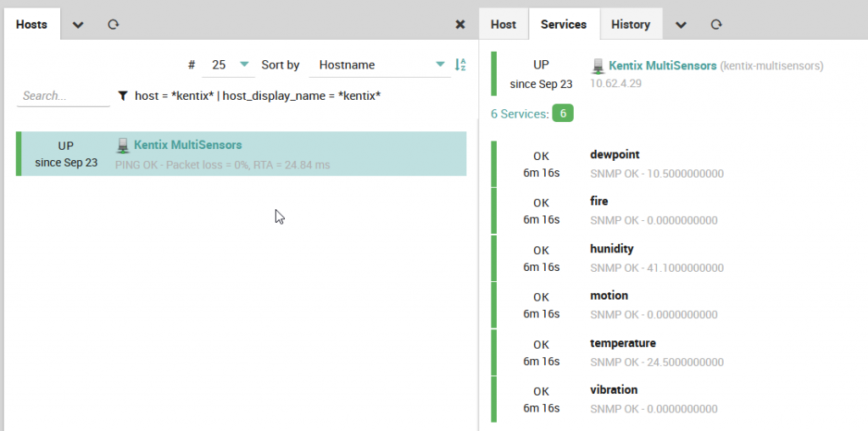Expand the detail panel tab dropdown chevron
Viewport: 868px width, 431px height.
tap(681, 25)
